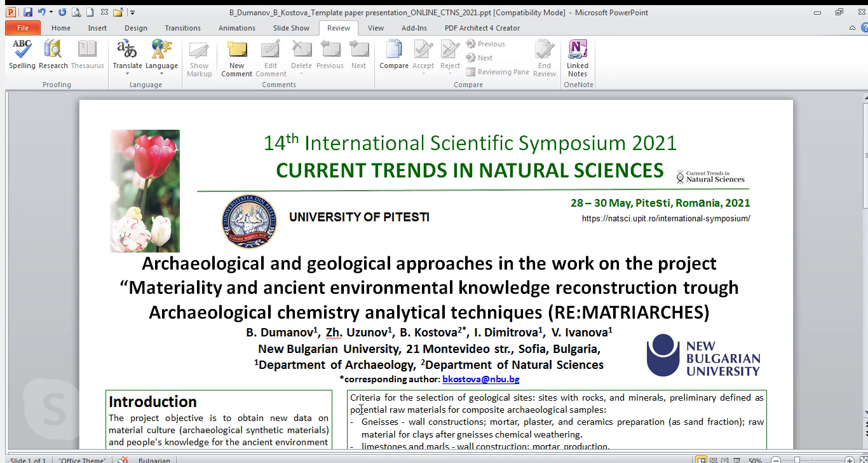868x463 pixels.
Task: Click the PowerPoint application icon in title bar
Action: pos(11,12)
